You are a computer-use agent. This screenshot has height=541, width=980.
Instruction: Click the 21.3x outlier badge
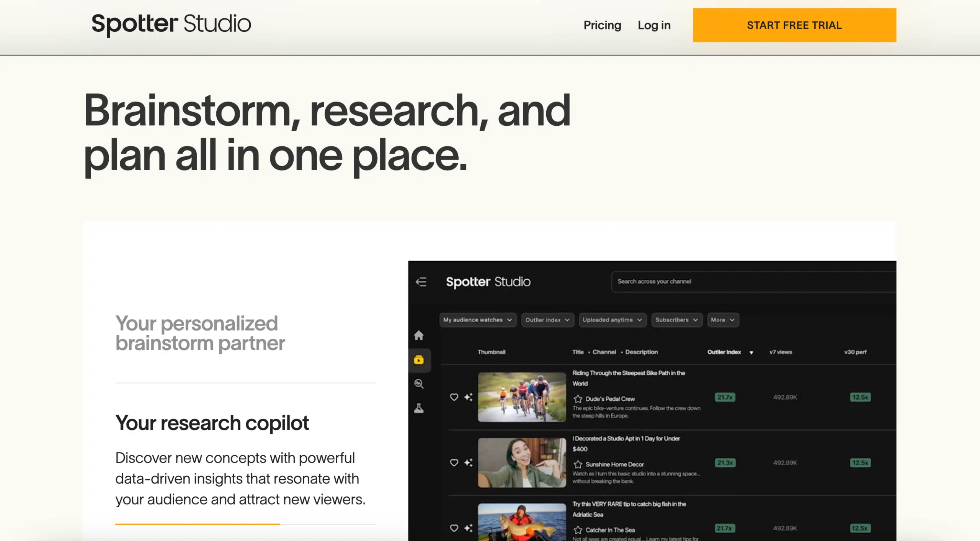(725, 463)
